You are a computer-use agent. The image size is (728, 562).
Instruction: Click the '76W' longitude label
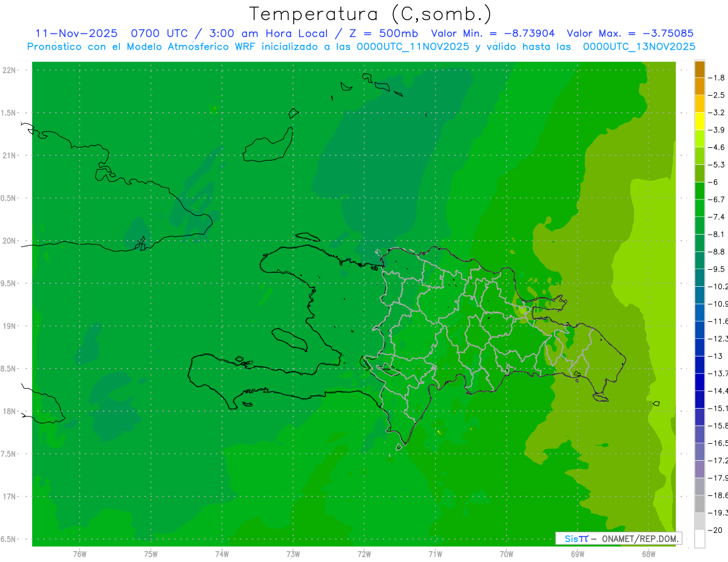pos(79,554)
